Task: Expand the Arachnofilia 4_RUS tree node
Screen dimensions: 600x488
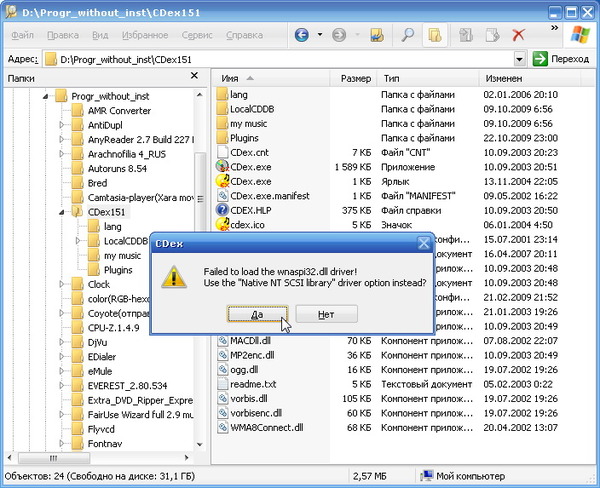Action: coord(62,154)
